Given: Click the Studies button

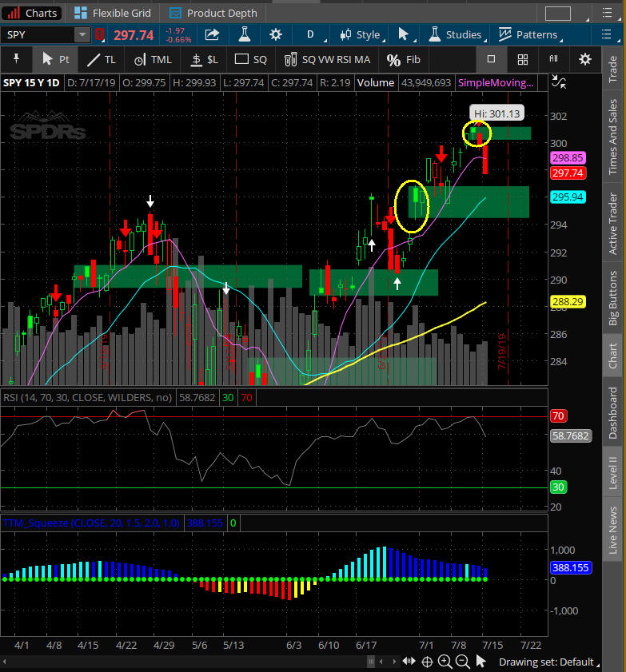Looking at the screenshot, I should (454, 34).
